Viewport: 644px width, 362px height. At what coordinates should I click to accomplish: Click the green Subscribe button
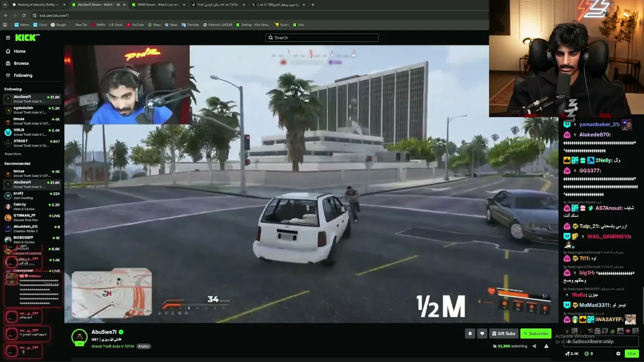(x=536, y=333)
